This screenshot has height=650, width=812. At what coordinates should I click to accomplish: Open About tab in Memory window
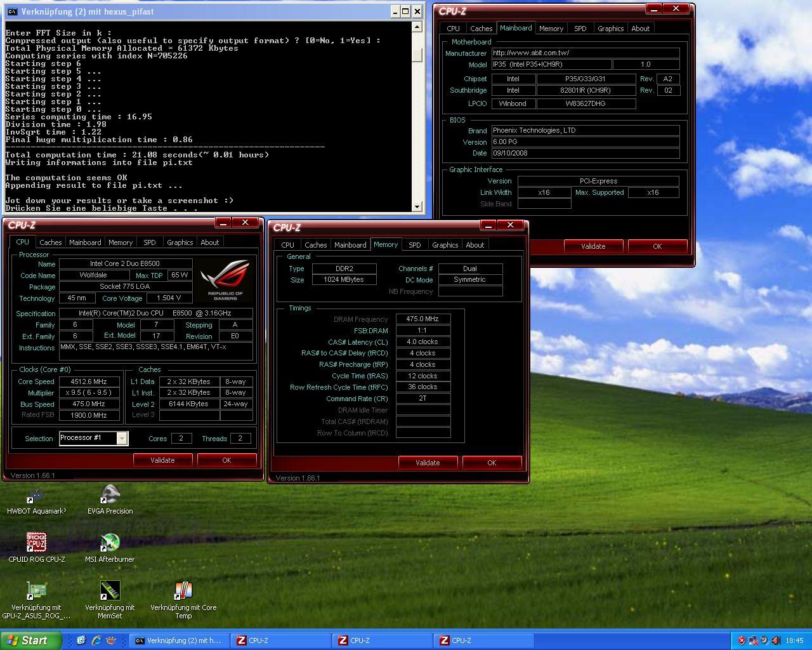point(475,245)
